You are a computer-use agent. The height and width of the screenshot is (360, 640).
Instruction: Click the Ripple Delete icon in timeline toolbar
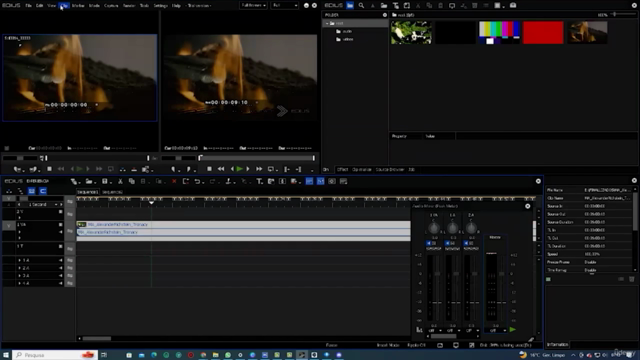186,181
